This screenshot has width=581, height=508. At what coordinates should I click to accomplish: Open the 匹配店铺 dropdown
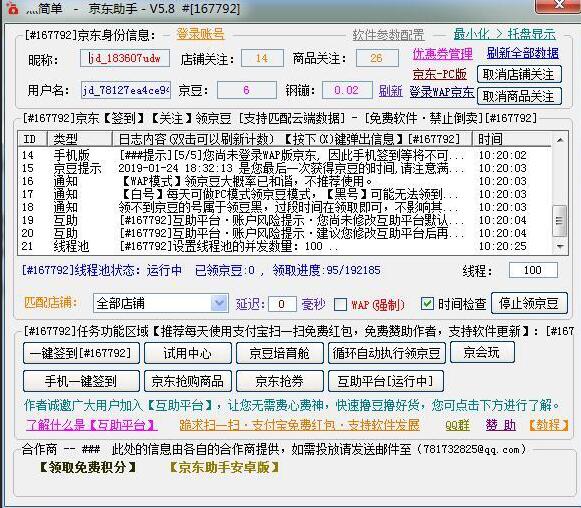coord(160,303)
